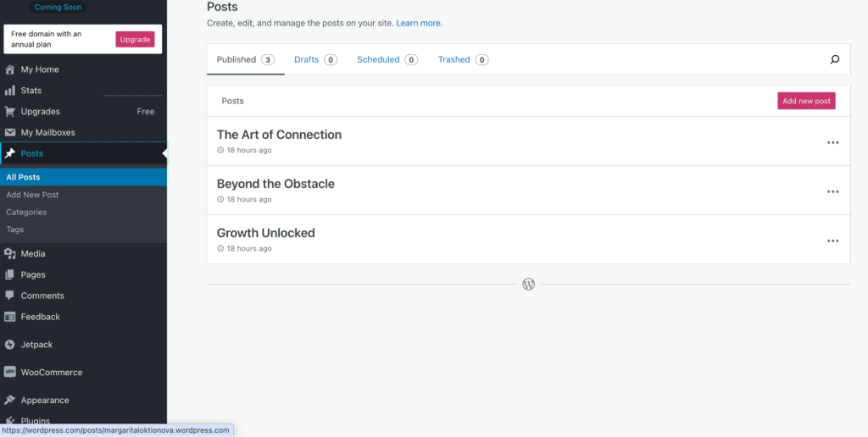Open options menu for The Art of Connection
The image size is (868, 437).
coord(832,142)
